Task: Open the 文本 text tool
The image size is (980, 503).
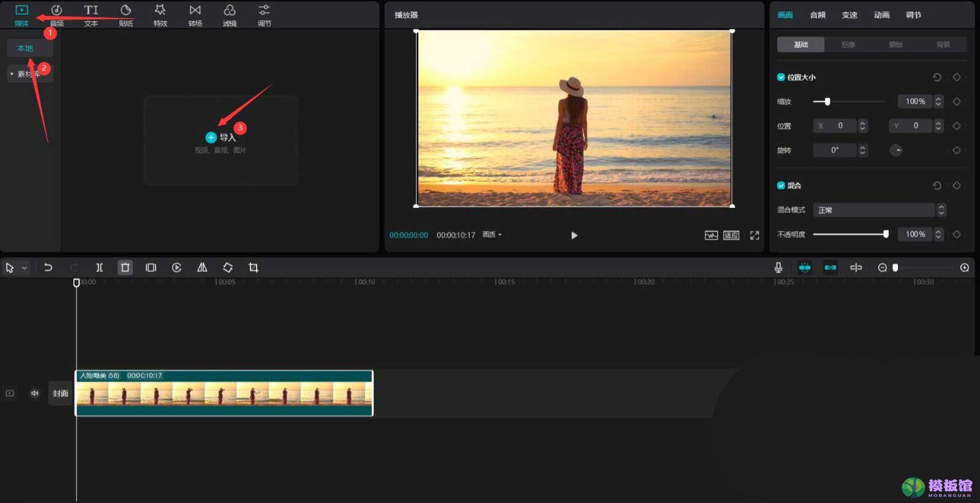Action: click(91, 15)
